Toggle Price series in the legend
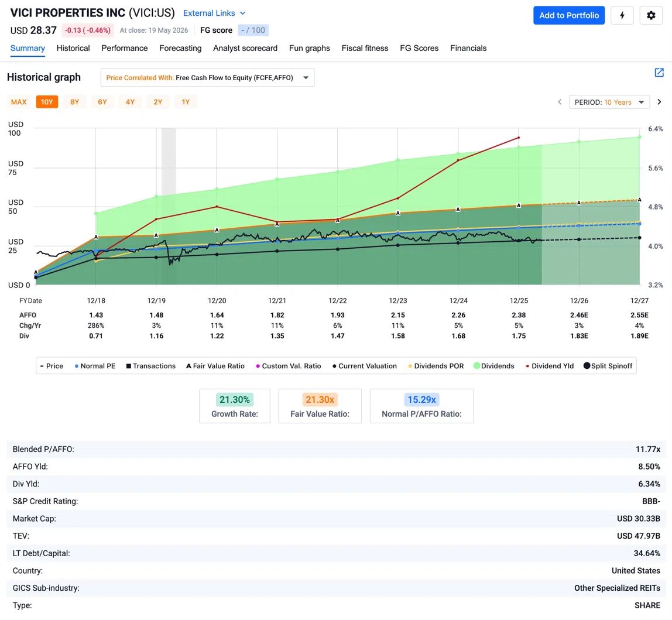 (x=52, y=366)
